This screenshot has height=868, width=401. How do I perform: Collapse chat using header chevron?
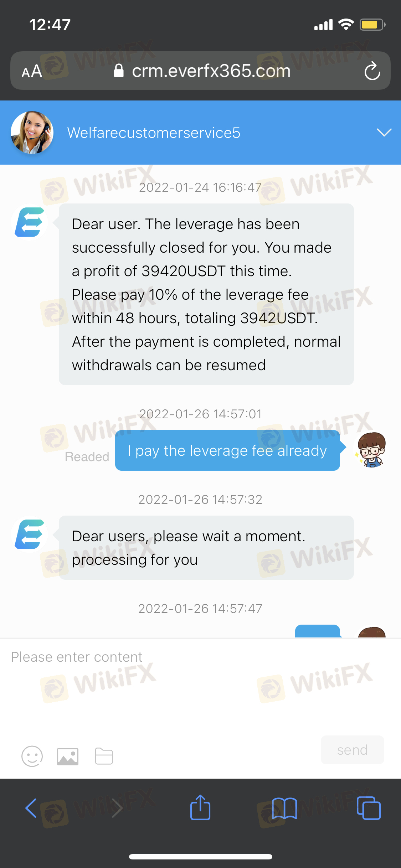click(x=384, y=133)
